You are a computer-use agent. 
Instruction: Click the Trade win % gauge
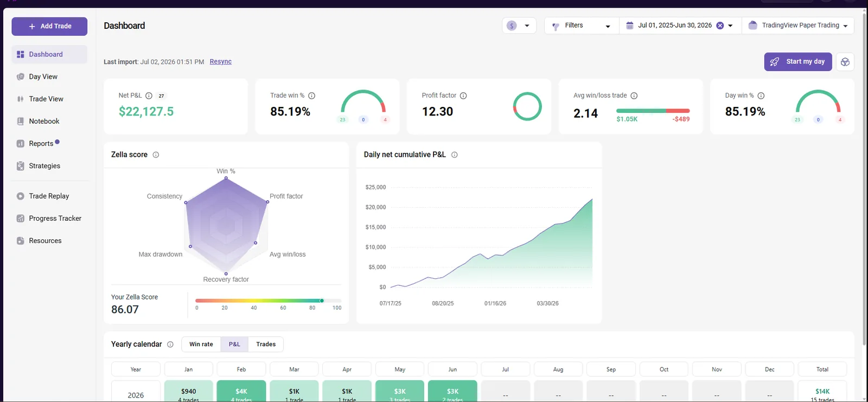(363, 101)
